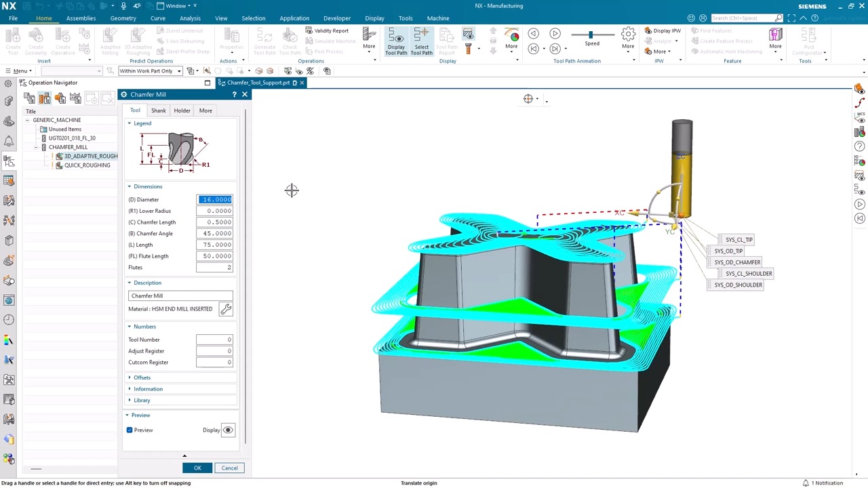Toggle the Preview checkbox
Viewport: 868px width, 488px height.
click(x=130, y=430)
